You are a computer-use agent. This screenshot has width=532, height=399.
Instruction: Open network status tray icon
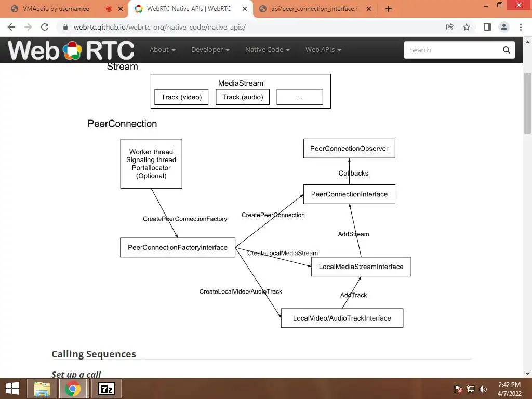click(x=471, y=389)
